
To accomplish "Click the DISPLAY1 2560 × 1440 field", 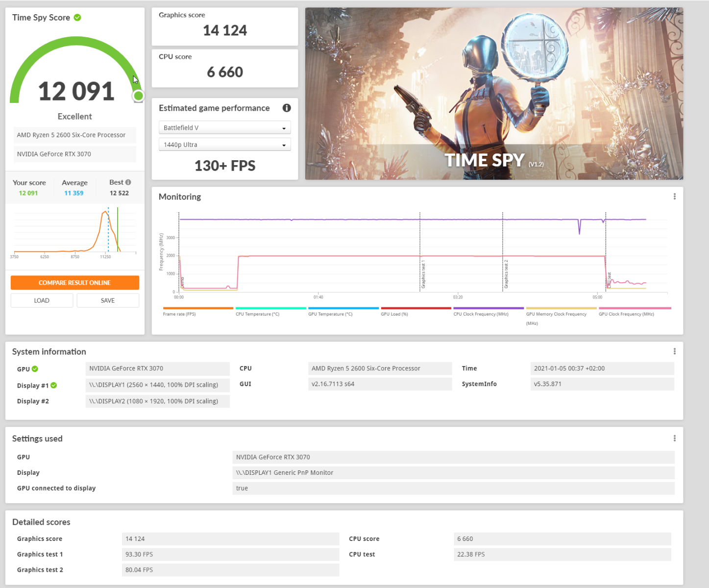I will (x=157, y=385).
